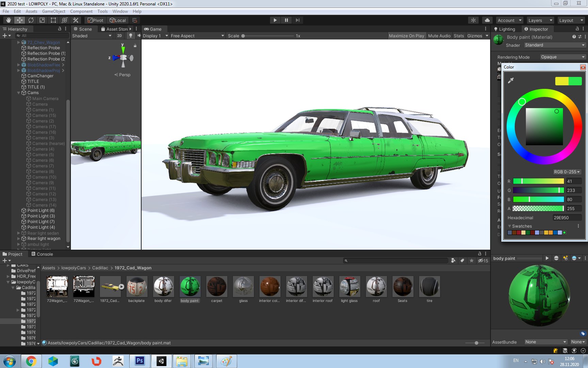Screen dimensions: 588x368
Task: Expand Rear light wagon object
Action: coord(19,239)
